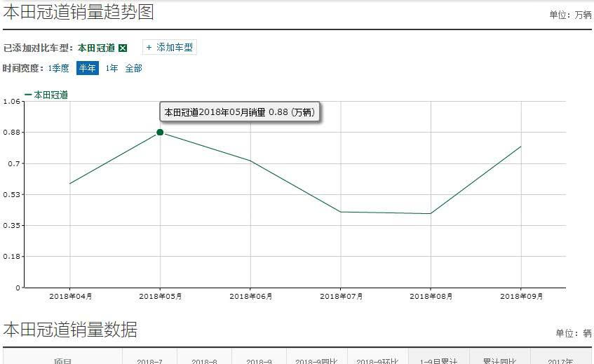Click x-axis label 2018年06月

251,296
